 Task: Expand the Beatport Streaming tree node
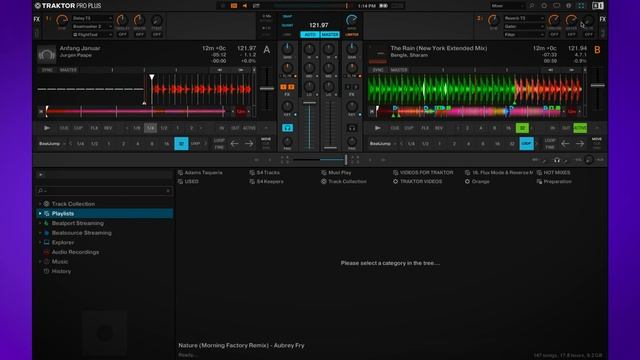(40, 223)
